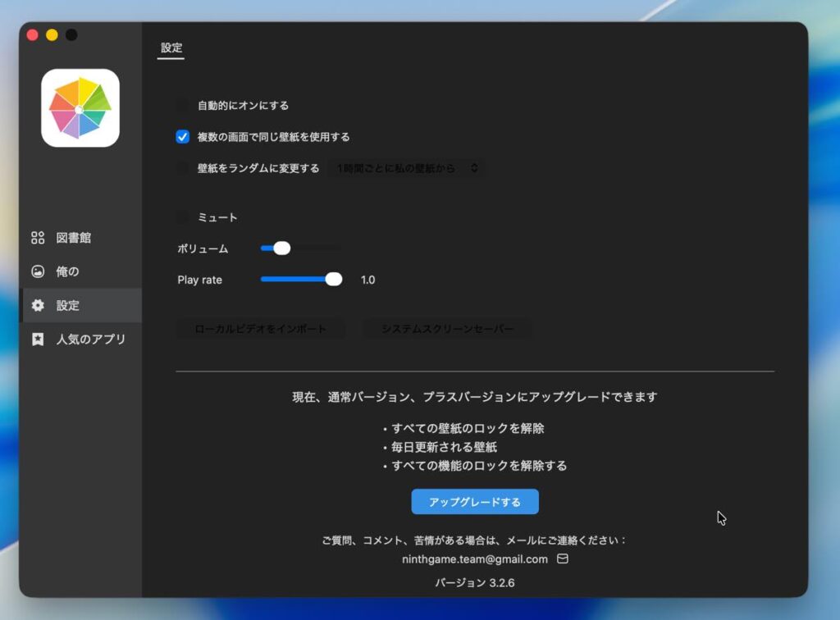Open 図書館 in the sidebar
The image size is (840, 620).
(73, 238)
